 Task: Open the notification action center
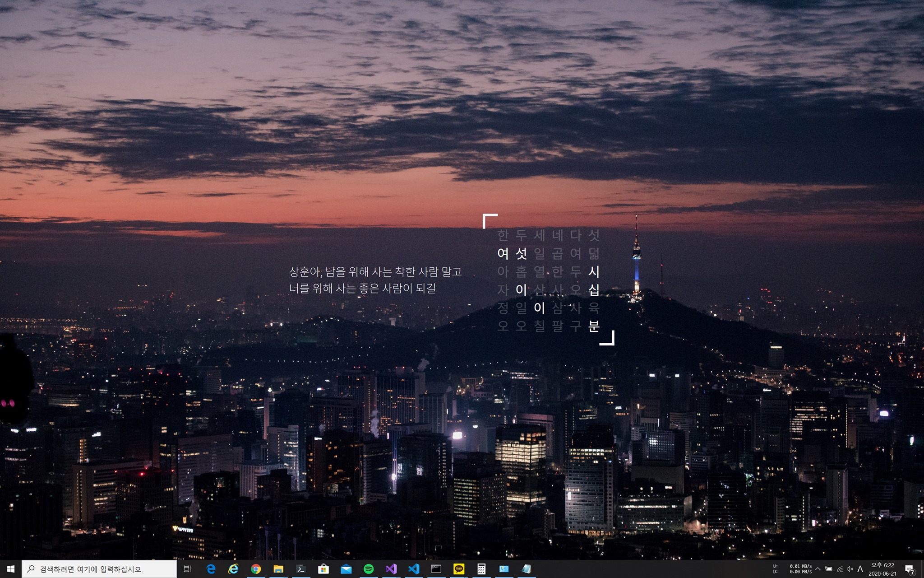[x=910, y=569]
